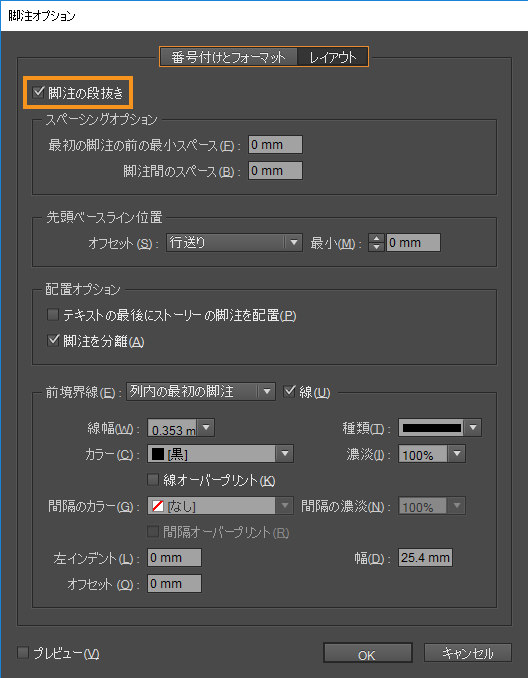The width and height of the screenshot is (528, 678).
Task: Click the 最初の脚注の前の最小スペース field
Action: coord(275,145)
